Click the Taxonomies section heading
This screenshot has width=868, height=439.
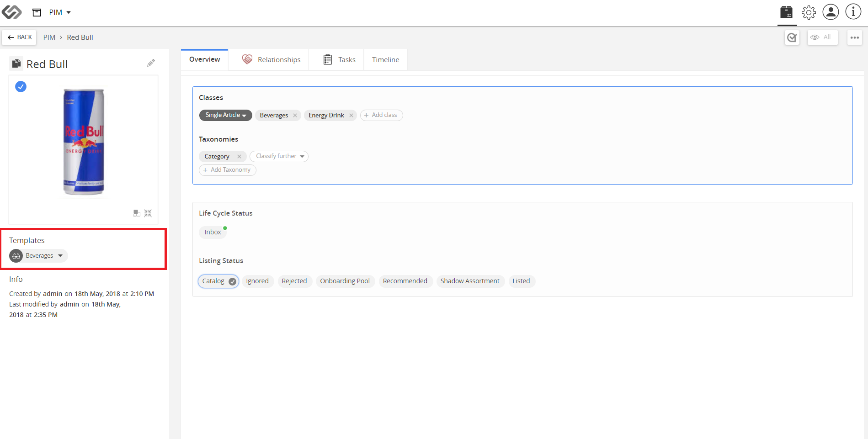tap(218, 139)
